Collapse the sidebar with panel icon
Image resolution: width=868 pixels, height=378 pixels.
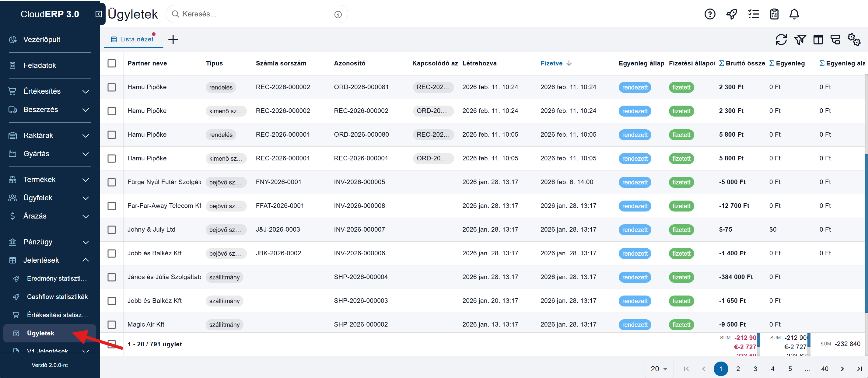pos(98,14)
